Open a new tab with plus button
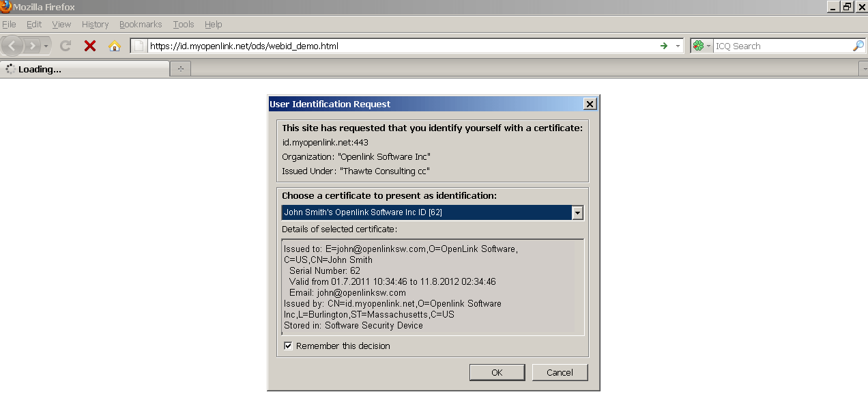 (180, 69)
